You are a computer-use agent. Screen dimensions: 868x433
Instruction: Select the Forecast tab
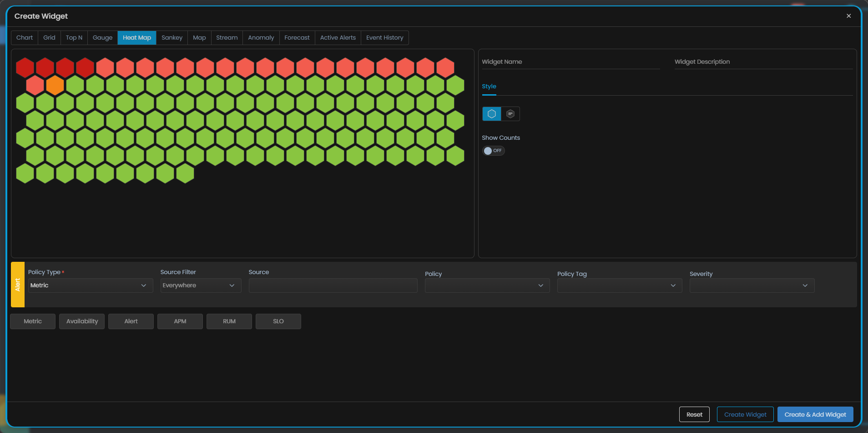pyautogui.click(x=297, y=38)
